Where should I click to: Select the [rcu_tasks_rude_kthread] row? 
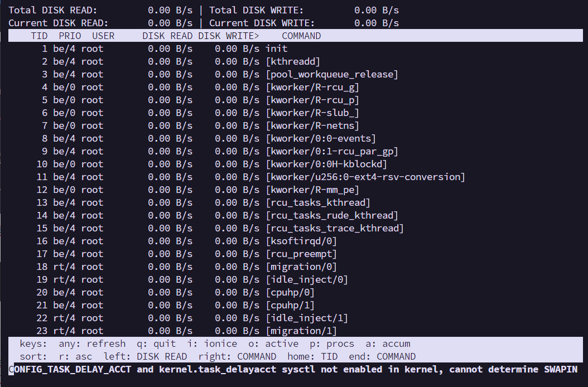pos(332,215)
